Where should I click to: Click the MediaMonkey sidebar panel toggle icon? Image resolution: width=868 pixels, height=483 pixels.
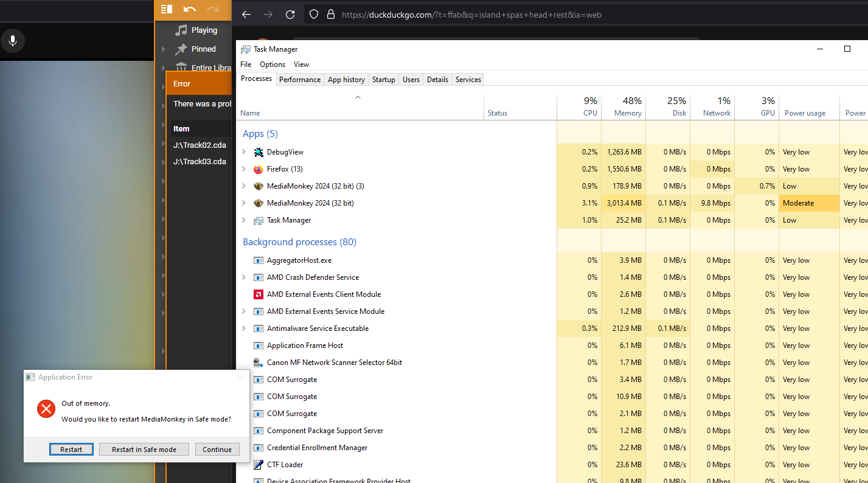click(167, 9)
